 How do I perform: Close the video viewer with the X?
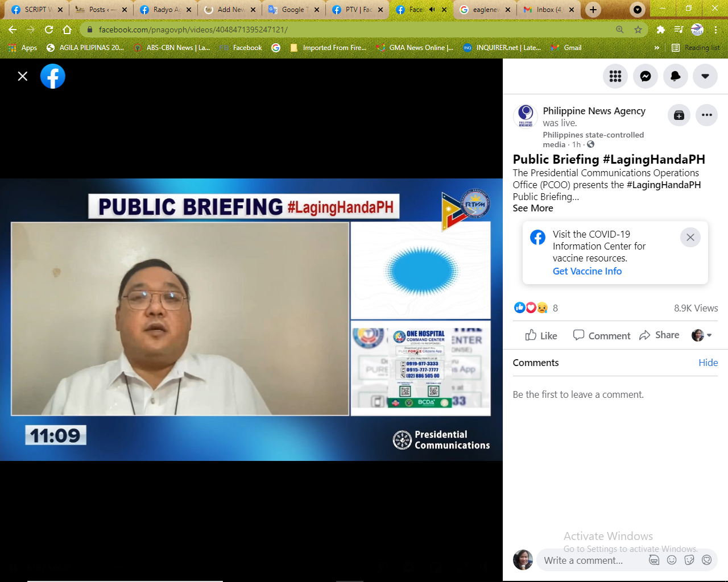point(23,76)
